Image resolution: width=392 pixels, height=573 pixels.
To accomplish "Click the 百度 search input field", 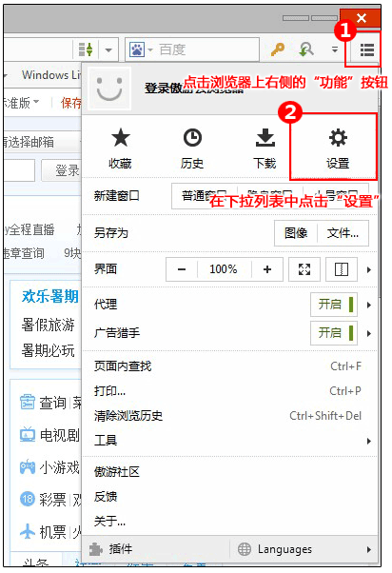I will point(206,49).
